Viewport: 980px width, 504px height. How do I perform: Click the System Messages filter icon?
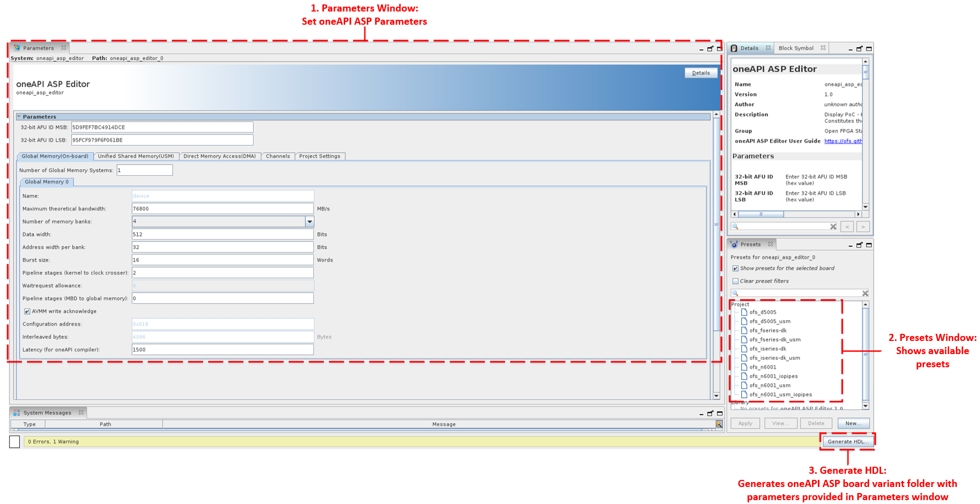tap(719, 424)
